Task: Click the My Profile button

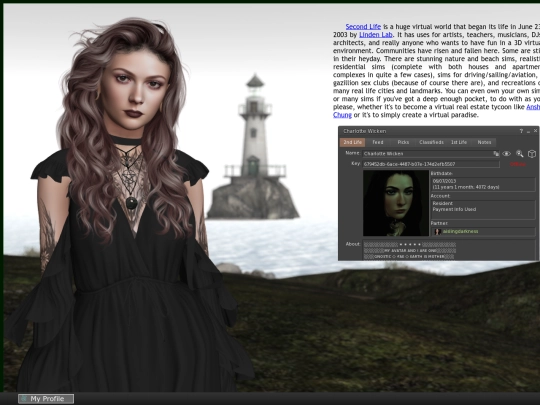Action: [46, 399]
